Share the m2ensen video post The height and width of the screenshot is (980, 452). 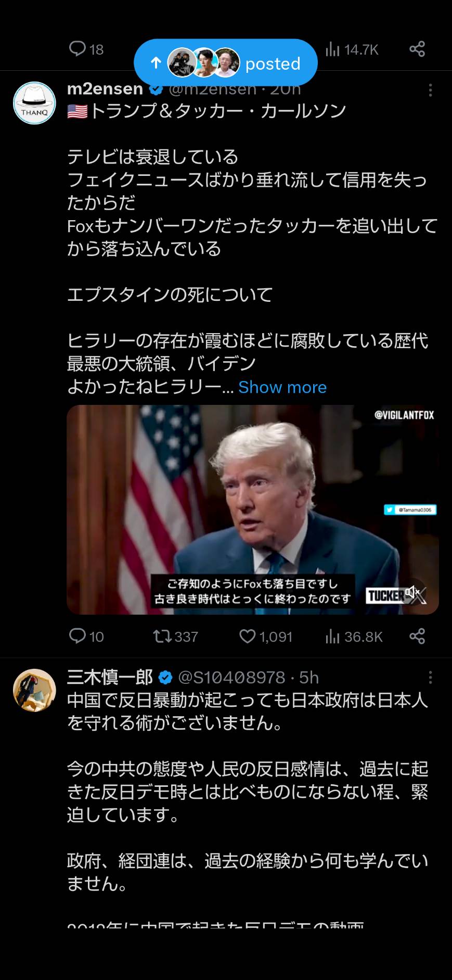(x=417, y=636)
